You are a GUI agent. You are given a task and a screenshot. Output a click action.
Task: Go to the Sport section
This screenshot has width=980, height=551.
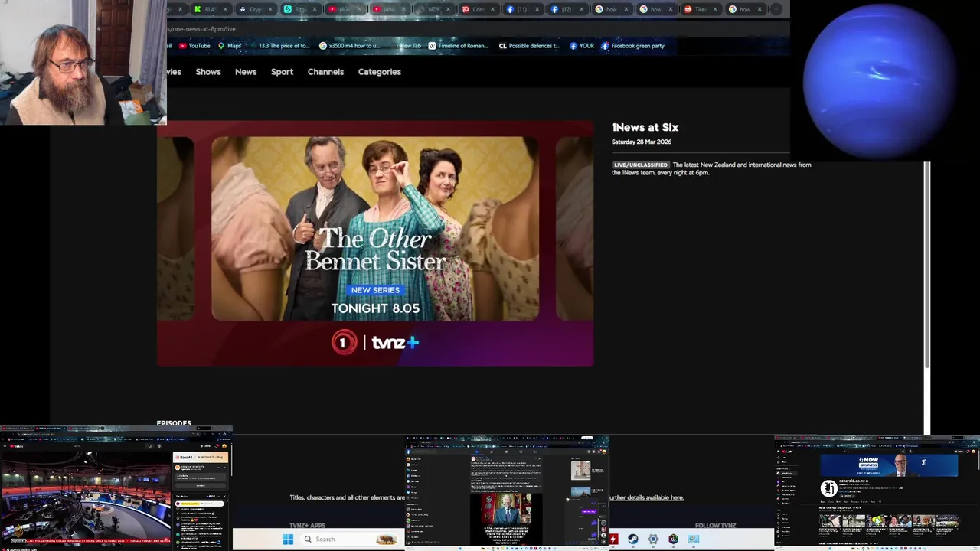[282, 72]
